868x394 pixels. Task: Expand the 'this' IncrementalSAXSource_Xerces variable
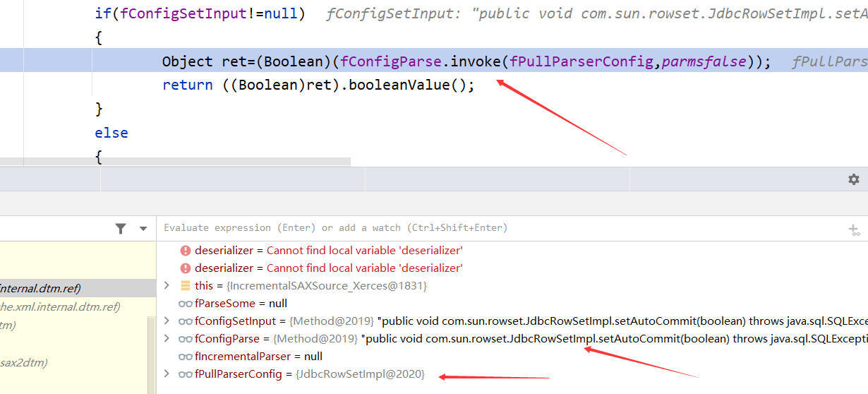click(x=167, y=285)
